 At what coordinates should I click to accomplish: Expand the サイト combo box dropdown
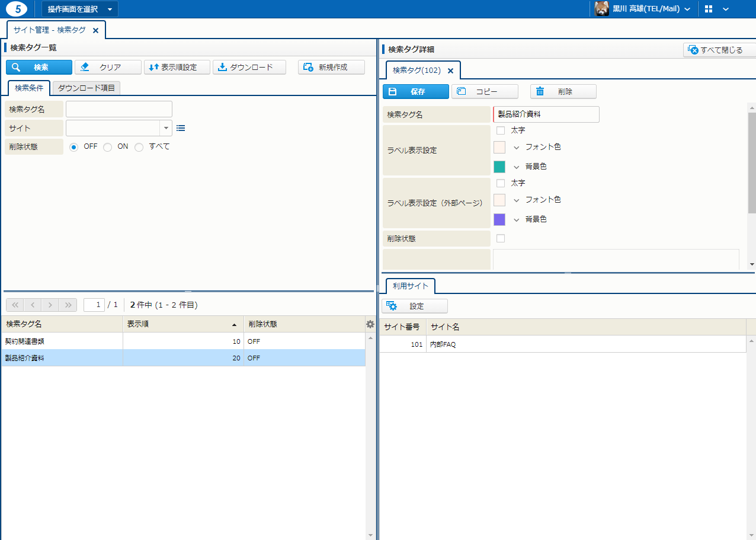166,128
